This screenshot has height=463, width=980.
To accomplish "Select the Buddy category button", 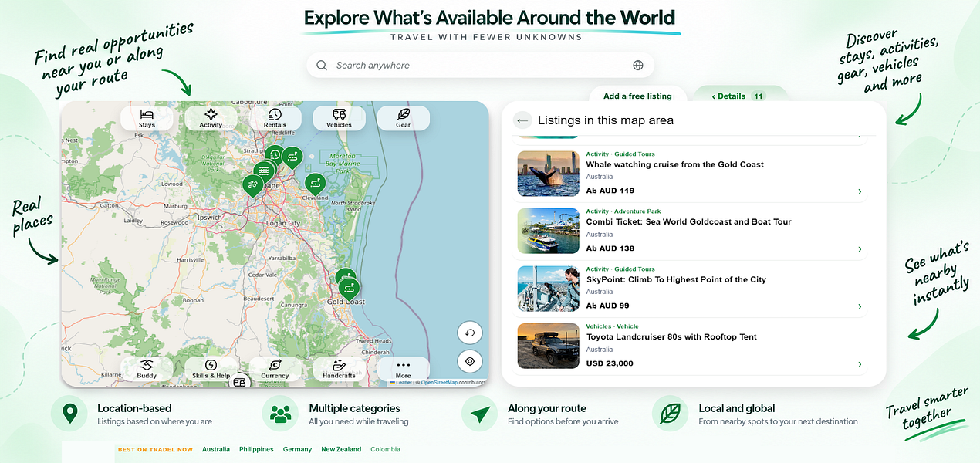I will pyautogui.click(x=147, y=369).
